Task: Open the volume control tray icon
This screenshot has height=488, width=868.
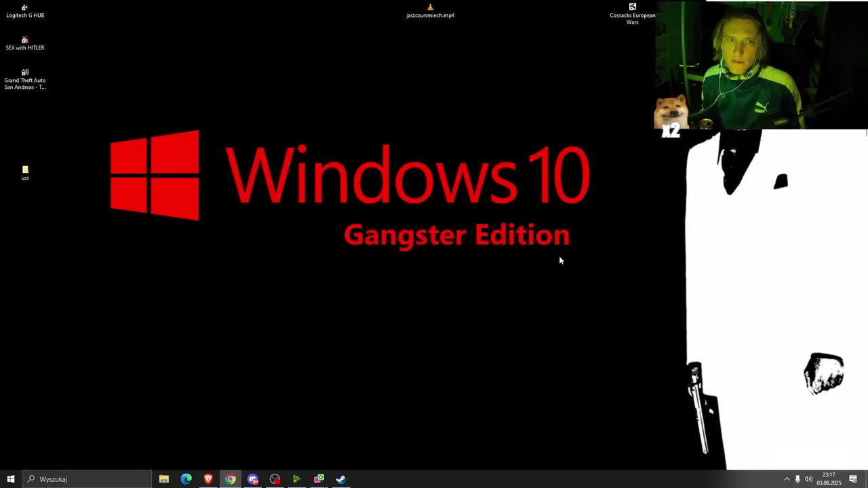Action: pos(808,479)
